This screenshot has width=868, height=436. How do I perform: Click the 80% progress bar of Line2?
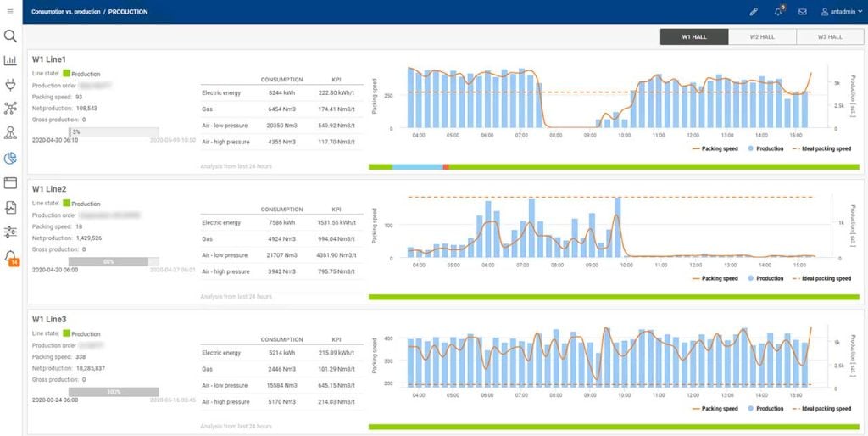point(114,261)
